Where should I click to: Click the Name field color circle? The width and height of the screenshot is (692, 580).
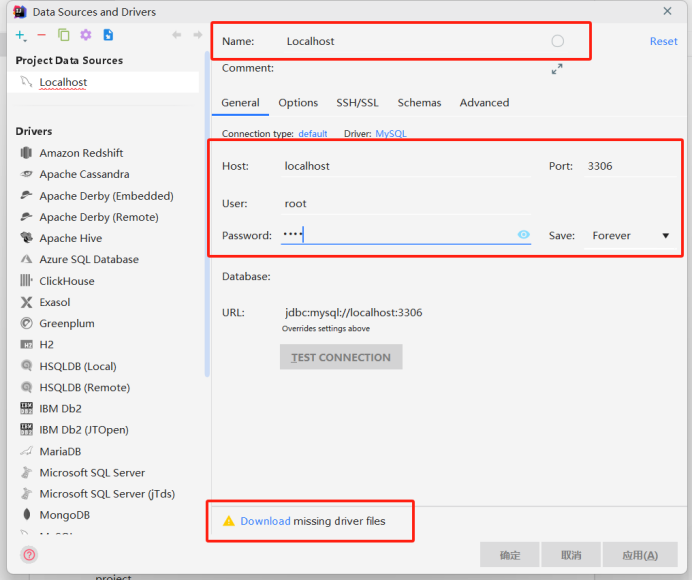(557, 41)
